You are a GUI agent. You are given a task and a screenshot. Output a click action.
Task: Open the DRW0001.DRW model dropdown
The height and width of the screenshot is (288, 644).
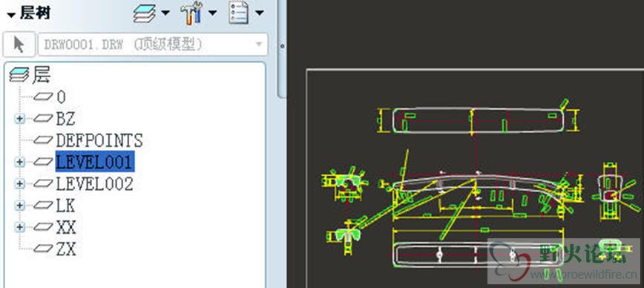pos(153,45)
